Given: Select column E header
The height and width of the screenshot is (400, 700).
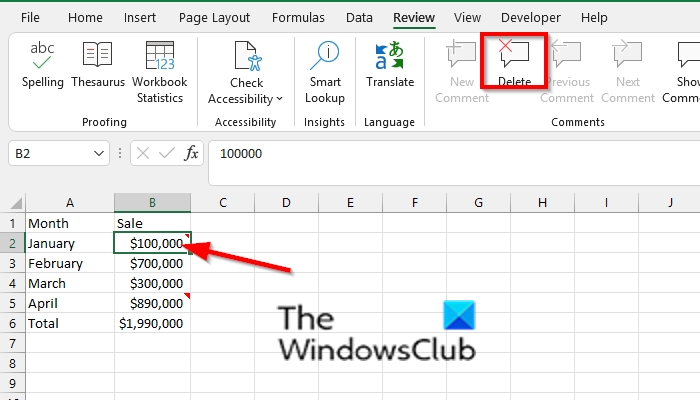Looking at the screenshot, I should tap(350, 203).
